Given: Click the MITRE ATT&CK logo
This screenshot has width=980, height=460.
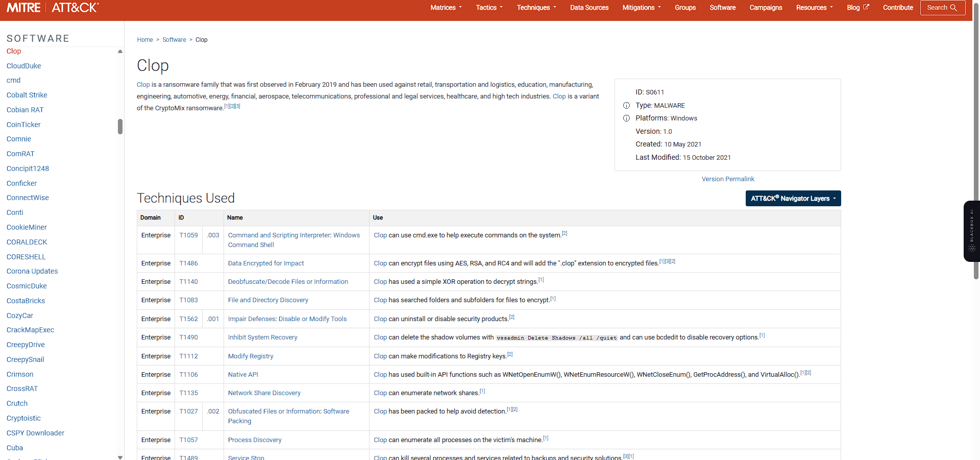Looking at the screenshot, I should point(53,8).
